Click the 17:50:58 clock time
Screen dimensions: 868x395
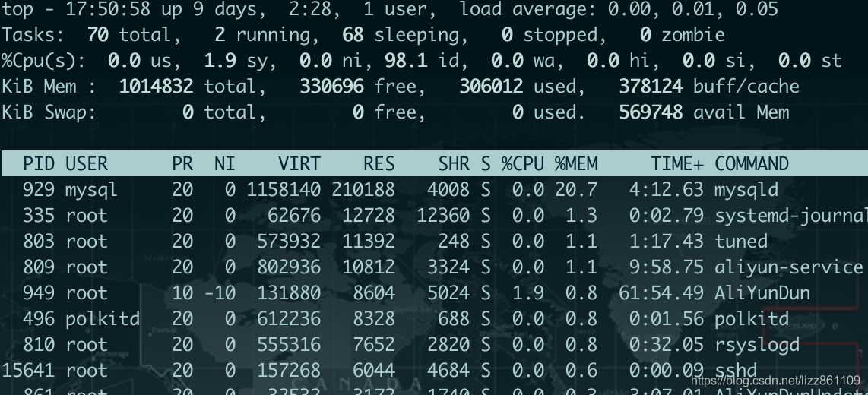tap(108, 9)
